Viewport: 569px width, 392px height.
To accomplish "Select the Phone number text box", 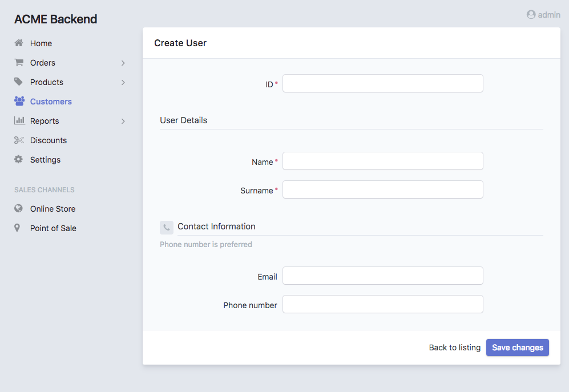I will click(x=382, y=304).
